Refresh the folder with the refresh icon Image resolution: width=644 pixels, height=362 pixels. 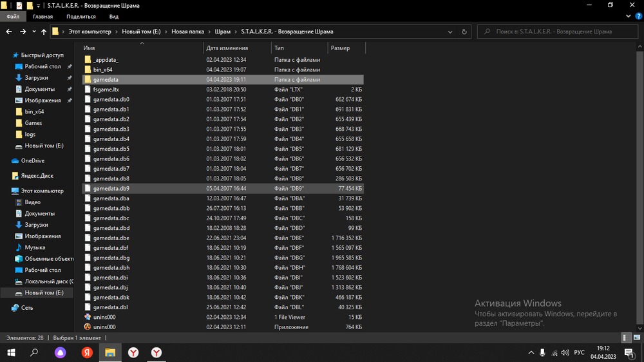click(x=465, y=31)
